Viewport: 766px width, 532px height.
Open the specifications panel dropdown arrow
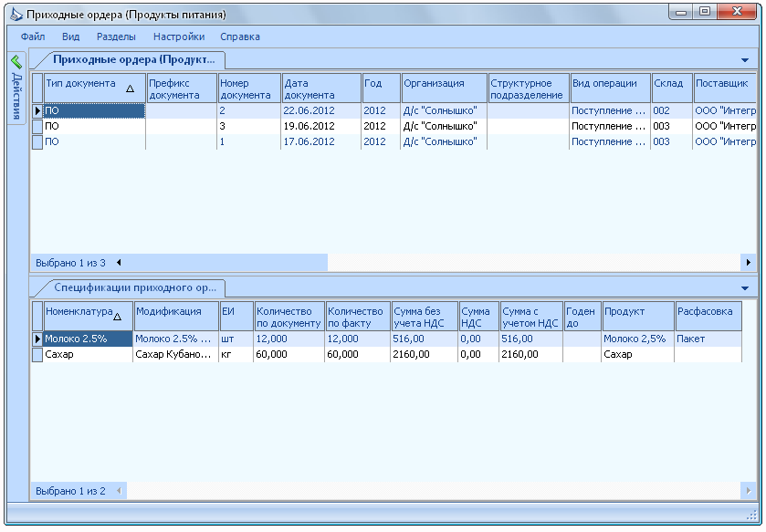[x=745, y=288]
